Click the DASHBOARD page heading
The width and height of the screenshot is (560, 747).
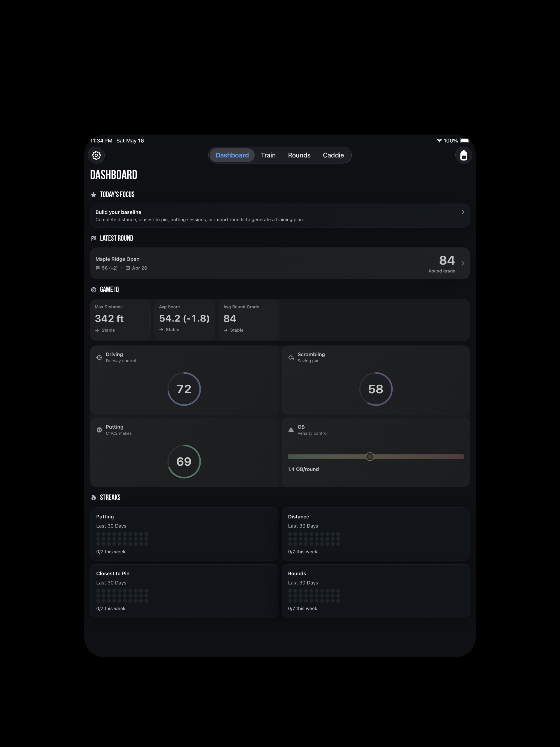(x=114, y=175)
